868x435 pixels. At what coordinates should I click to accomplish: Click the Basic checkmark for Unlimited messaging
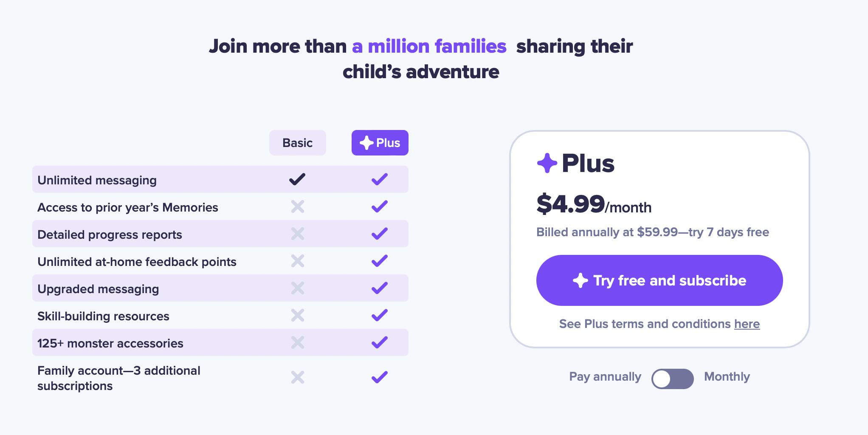297,179
